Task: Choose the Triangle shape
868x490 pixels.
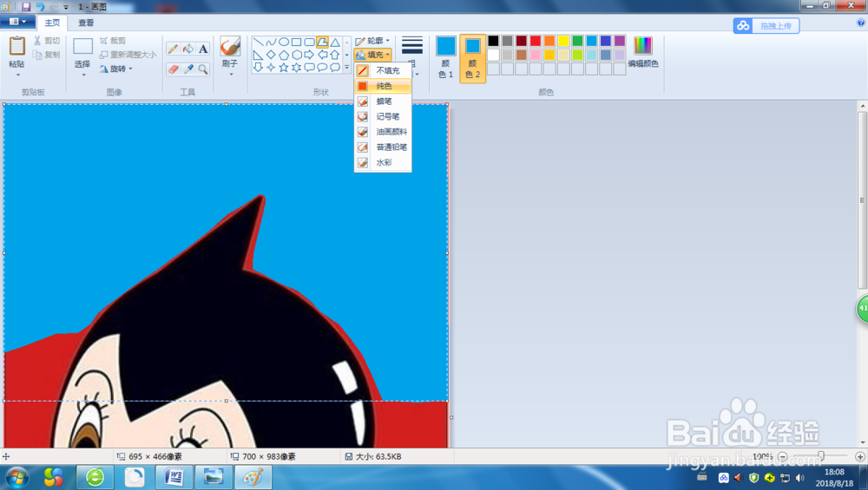Action: [x=335, y=42]
